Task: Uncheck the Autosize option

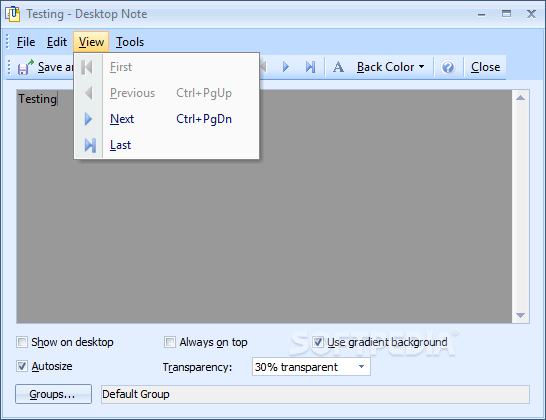Action: click(x=22, y=366)
